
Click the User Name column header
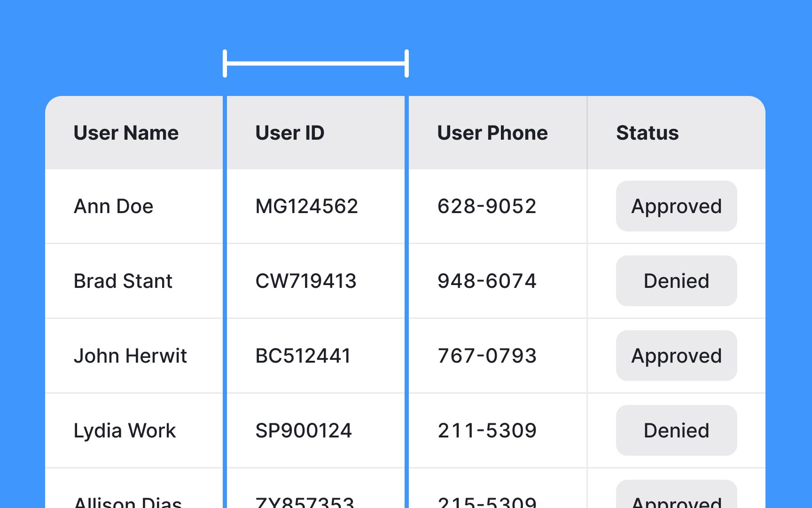tap(126, 133)
